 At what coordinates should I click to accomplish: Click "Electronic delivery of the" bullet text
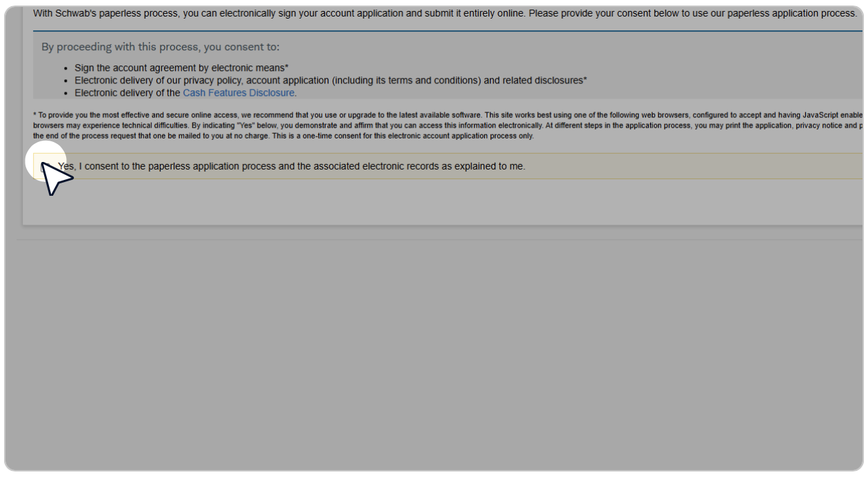(127, 93)
